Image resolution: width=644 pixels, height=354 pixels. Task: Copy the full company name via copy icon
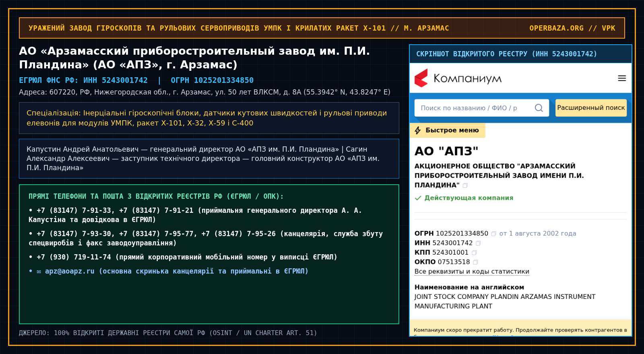pos(465,185)
